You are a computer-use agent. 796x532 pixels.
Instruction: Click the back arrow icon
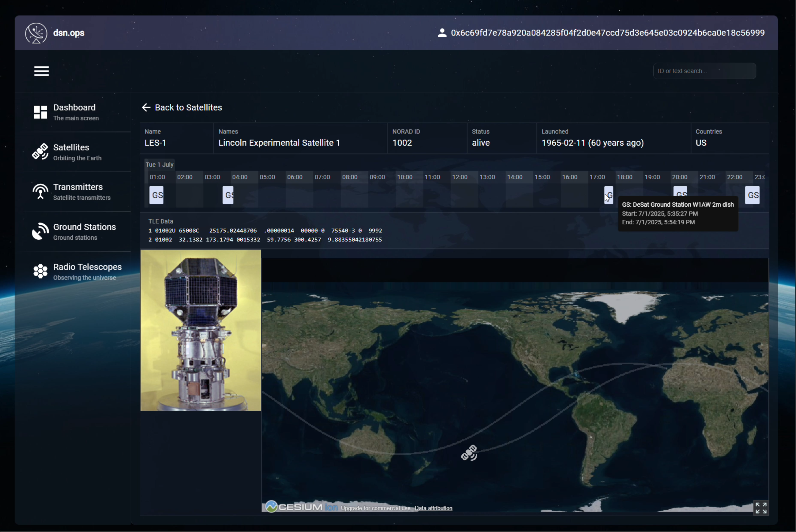pyautogui.click(x=146, y=108)
